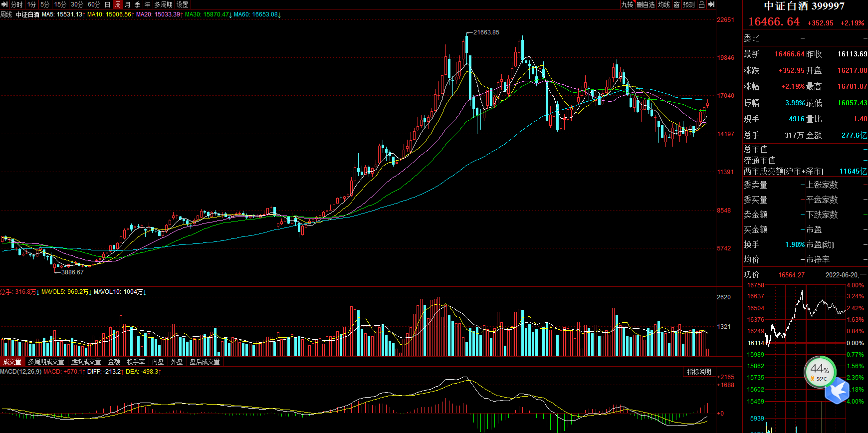Image resolution: width=868 pixels, height=433 pixels.
Task: Toggle the 九转 indicator
Action: click(627, 4)
